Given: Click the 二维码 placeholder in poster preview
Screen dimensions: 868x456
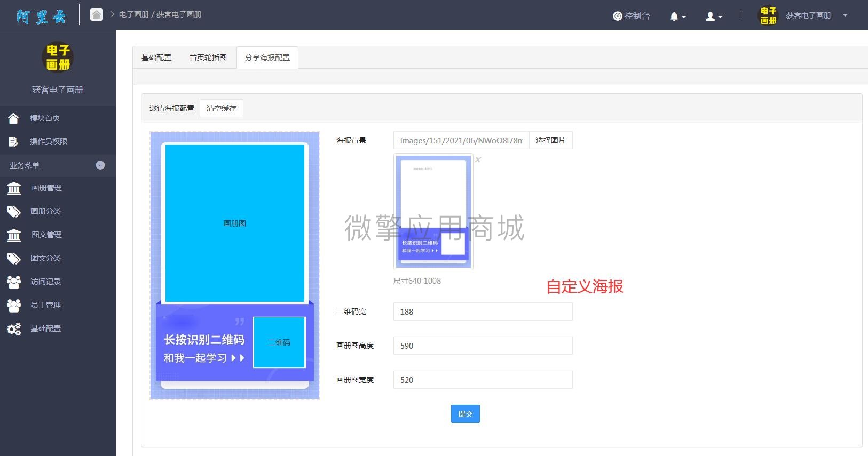Looking at the screenshot, I should point(279,342).
